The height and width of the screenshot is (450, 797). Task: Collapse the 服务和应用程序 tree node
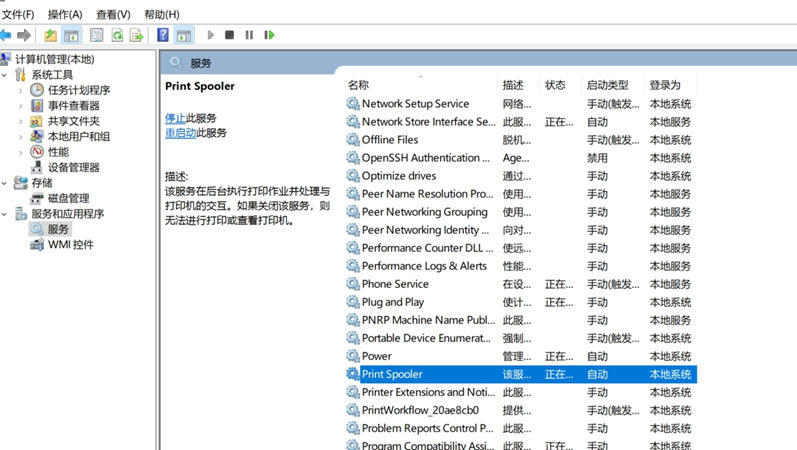(5, 214)
